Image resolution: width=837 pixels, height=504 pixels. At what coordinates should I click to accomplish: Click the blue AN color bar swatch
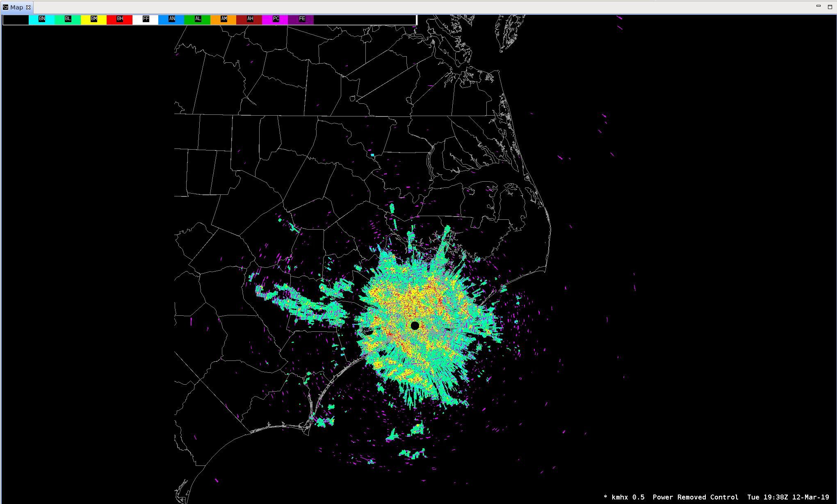pyautogui.click(x=171, y=20)
